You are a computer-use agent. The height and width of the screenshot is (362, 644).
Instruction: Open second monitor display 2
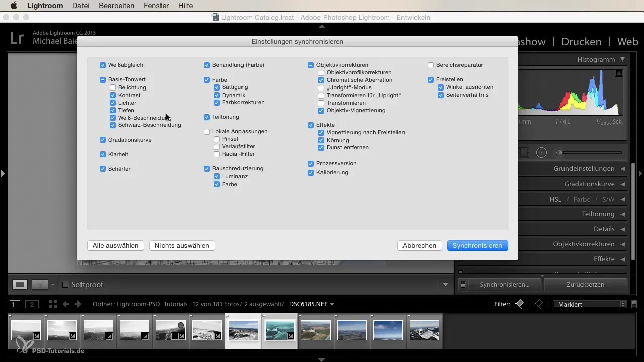click(32, 304)
